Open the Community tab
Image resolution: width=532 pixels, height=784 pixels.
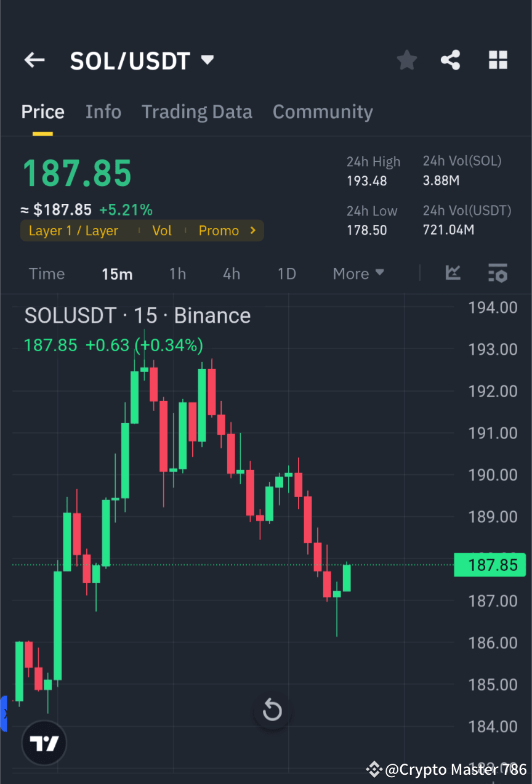pyautogui.click(x=323, y=111)
